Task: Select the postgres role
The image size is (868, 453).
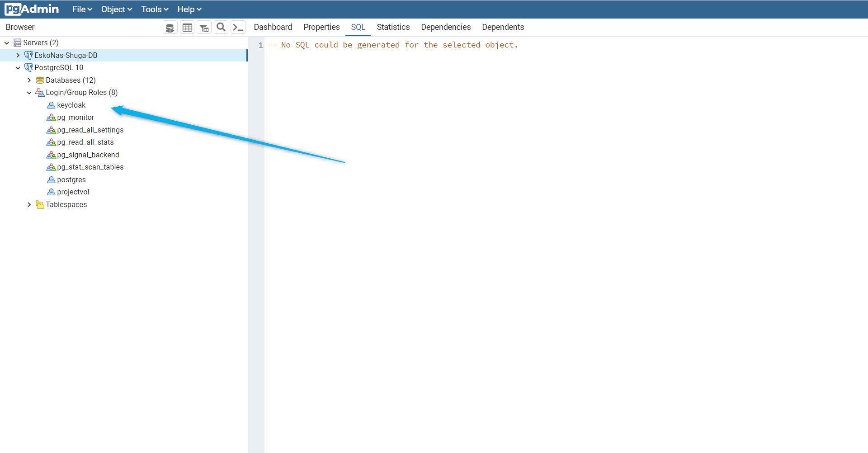Action: pos(71,179)
